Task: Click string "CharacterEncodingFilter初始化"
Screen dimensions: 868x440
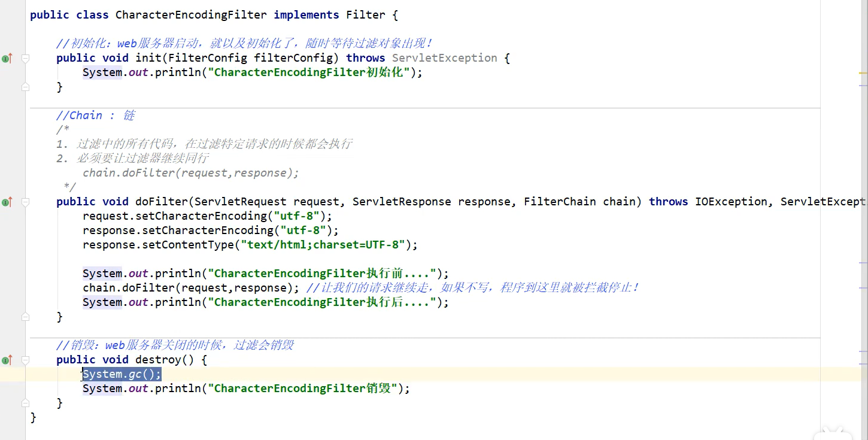Action: (x=309, y=72)
